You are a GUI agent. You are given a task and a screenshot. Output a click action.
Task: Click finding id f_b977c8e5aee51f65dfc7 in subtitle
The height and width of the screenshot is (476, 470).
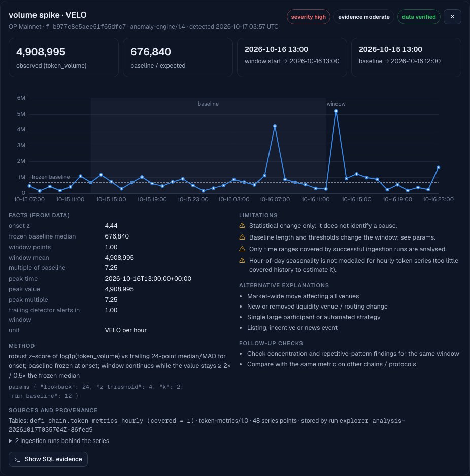coord(86,27)
